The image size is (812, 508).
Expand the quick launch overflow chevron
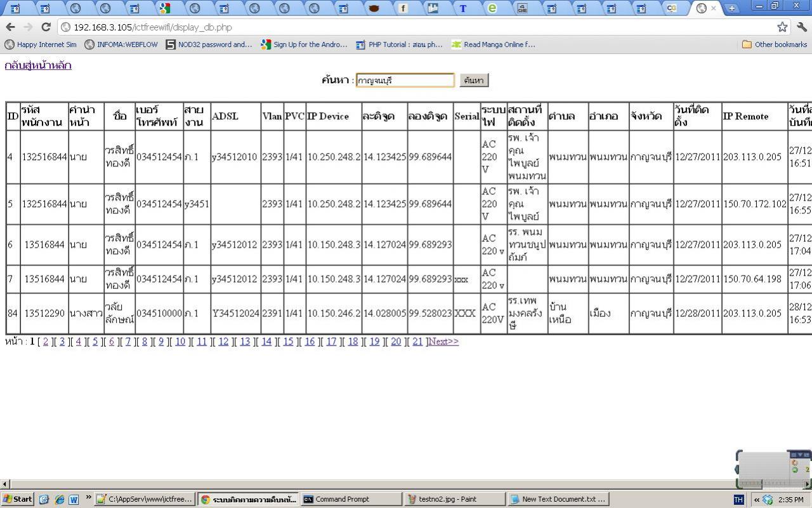pyautogui.click(x=88, y=497)
